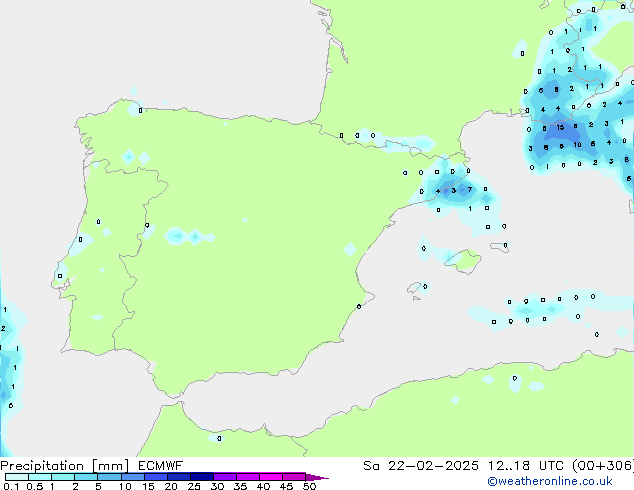Click the 'Precipitation [mm]' title text

[65, 466]
